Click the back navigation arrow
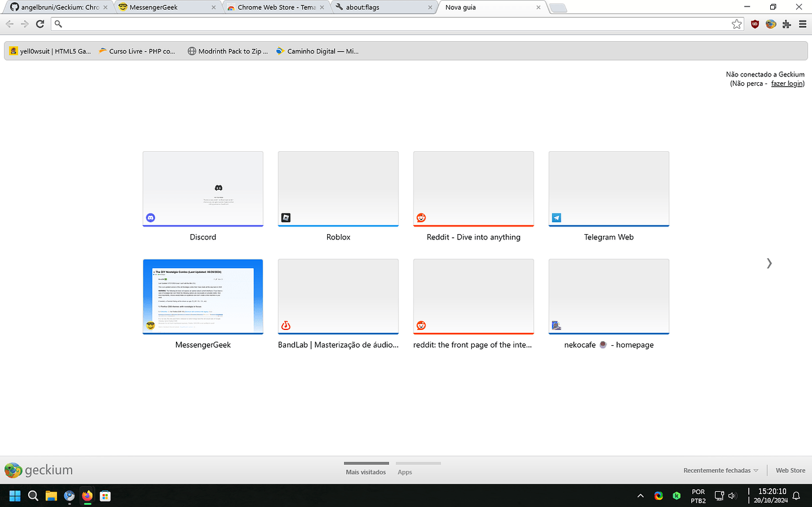The width and height of the screenshot is (812, 507). [9, 24]
